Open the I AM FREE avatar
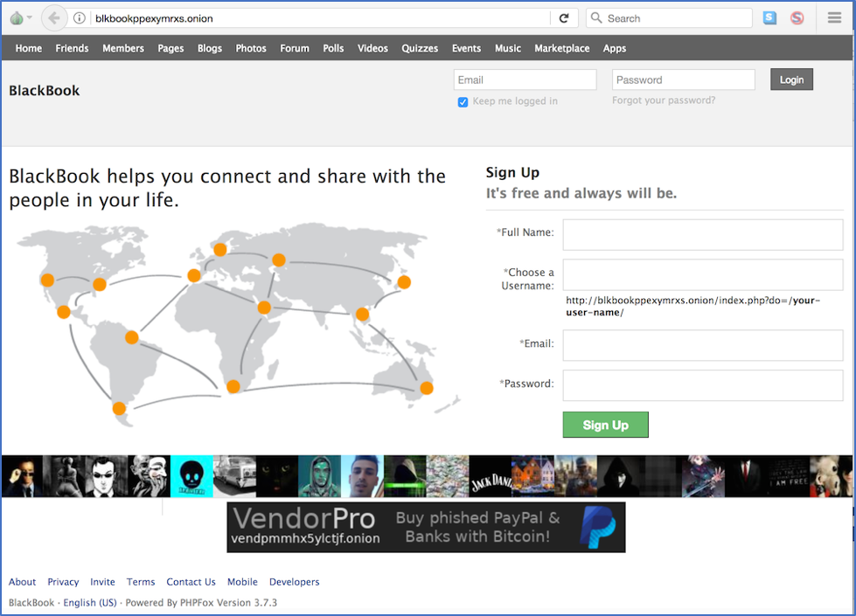 click(789, 476)
